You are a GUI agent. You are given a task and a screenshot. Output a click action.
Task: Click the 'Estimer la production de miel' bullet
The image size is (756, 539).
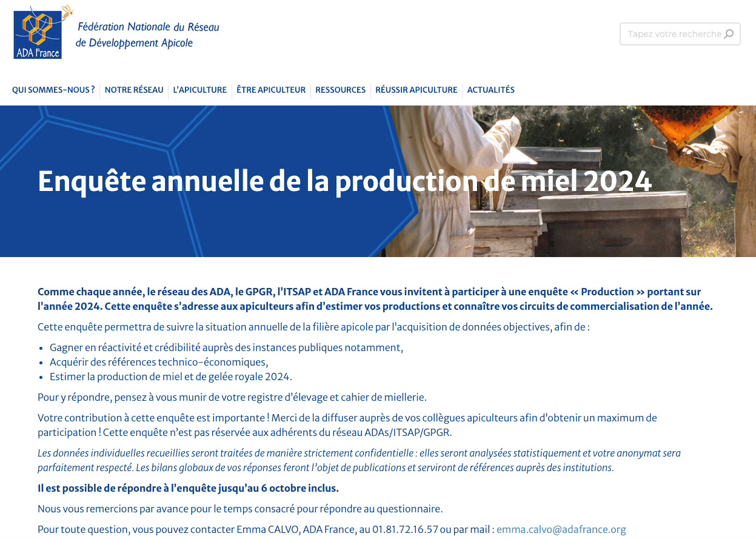tap(171, 377)
